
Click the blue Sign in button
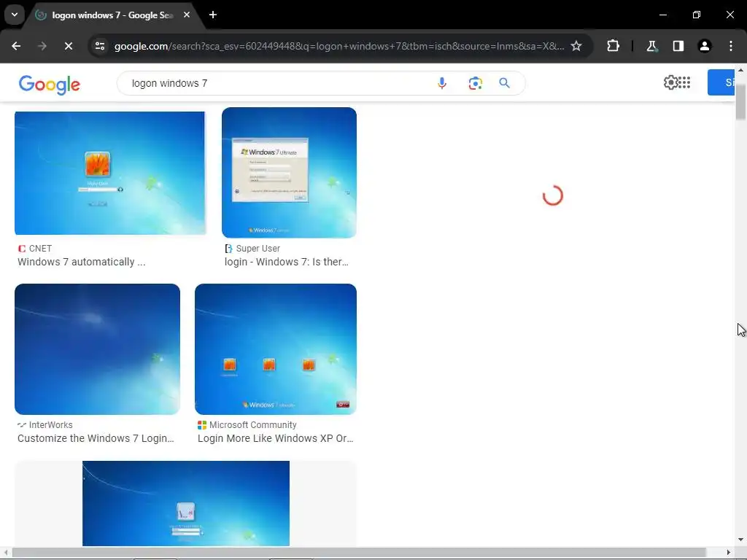tap(721, 82)
